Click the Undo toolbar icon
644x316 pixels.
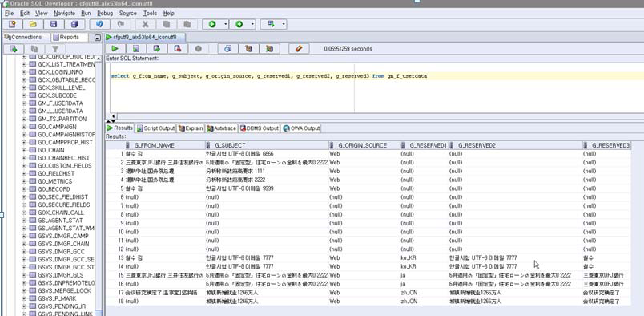click(99, 24)
